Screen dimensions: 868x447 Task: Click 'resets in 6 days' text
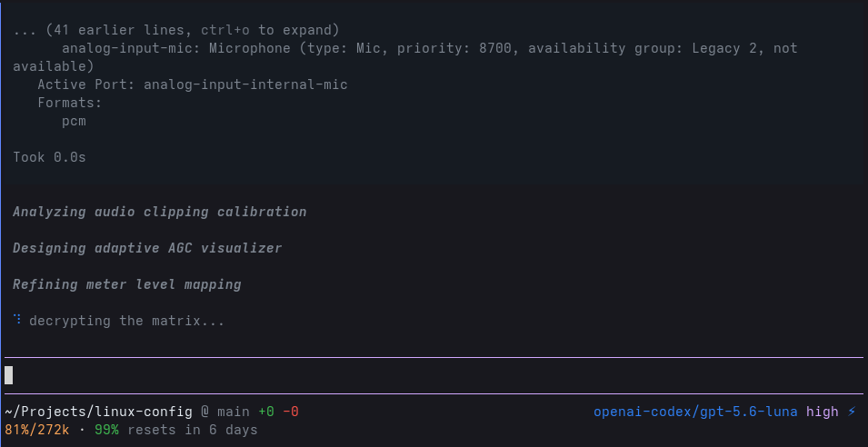192,430
